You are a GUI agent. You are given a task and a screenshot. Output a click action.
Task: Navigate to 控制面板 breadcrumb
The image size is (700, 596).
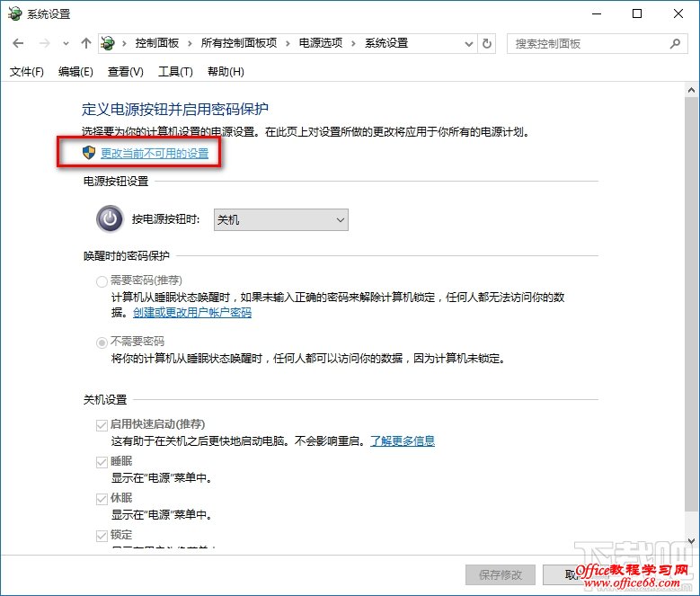(157, 43)
